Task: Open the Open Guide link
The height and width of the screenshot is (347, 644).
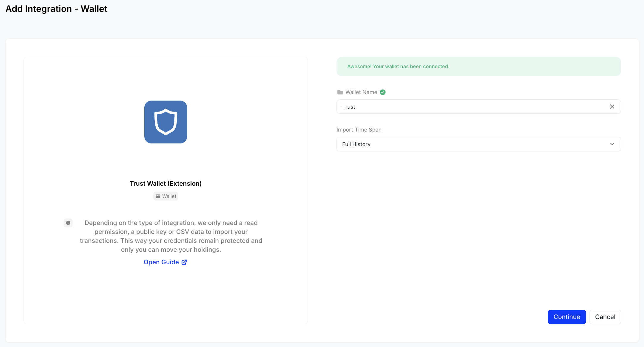Action: (165, 262)
